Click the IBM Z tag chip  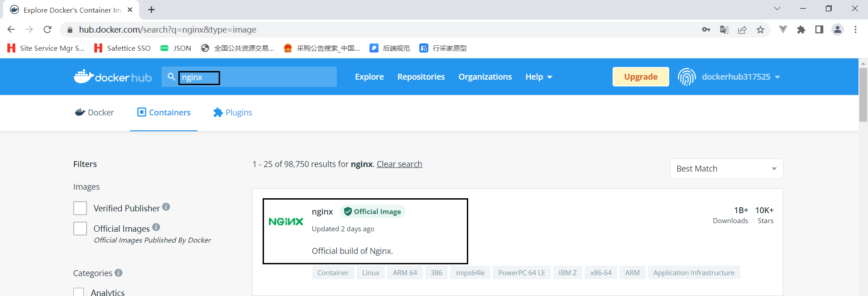click(x=568, y=272)
